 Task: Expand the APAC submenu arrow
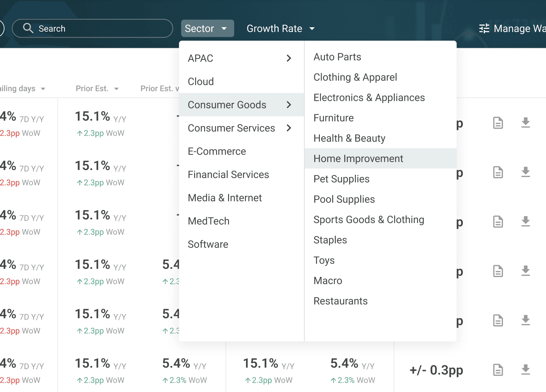point(289,58)
